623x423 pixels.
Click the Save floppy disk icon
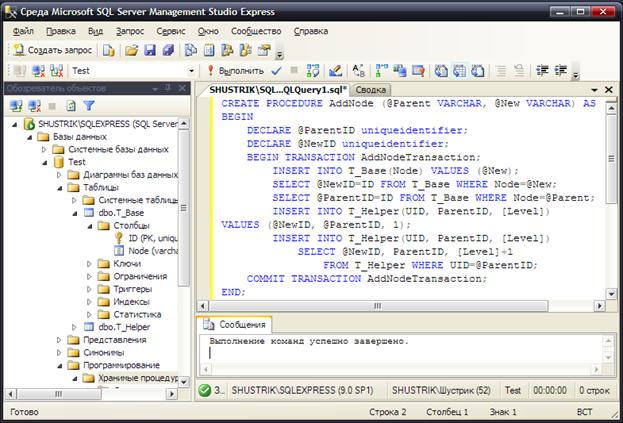pos(150,50)
